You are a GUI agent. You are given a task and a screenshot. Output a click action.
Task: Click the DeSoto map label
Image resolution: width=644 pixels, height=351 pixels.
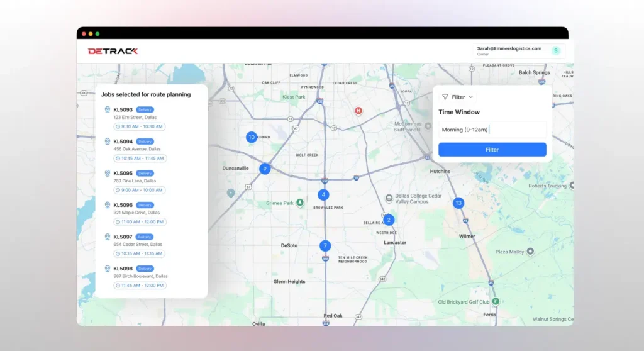289,245
